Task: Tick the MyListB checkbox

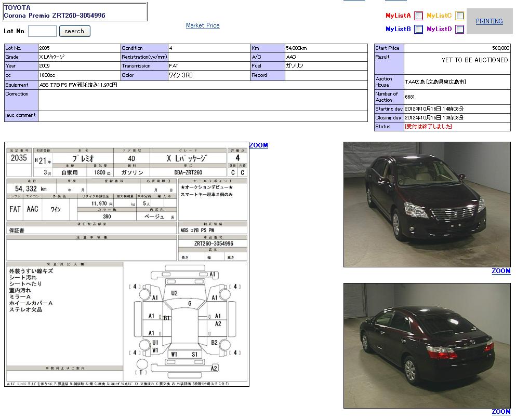Action: (x=418, y=30)
